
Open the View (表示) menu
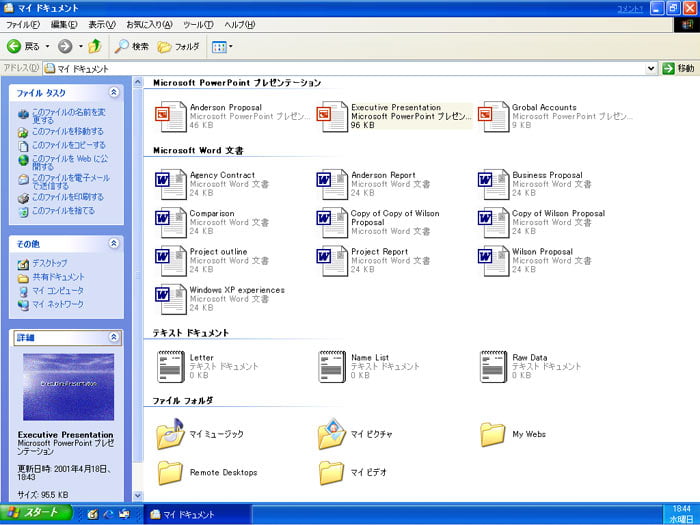(102, 25)
